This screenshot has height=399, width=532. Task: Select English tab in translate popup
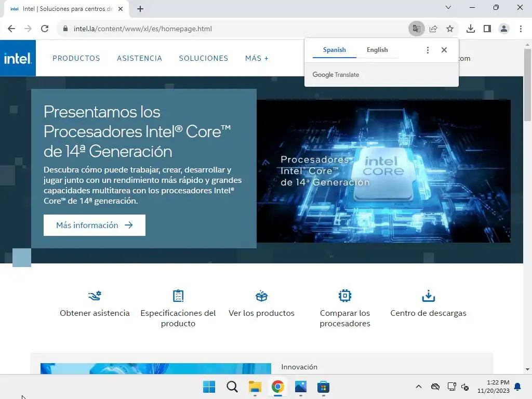(x=377, y=50)
